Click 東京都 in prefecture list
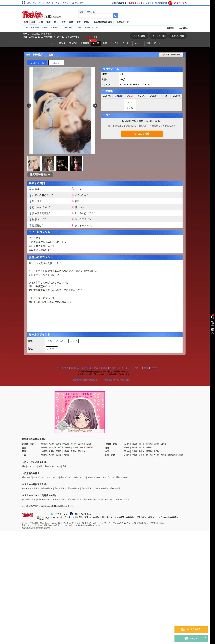Image resolution: width=215 pixels, height=644 pixels. pos(44,448)
